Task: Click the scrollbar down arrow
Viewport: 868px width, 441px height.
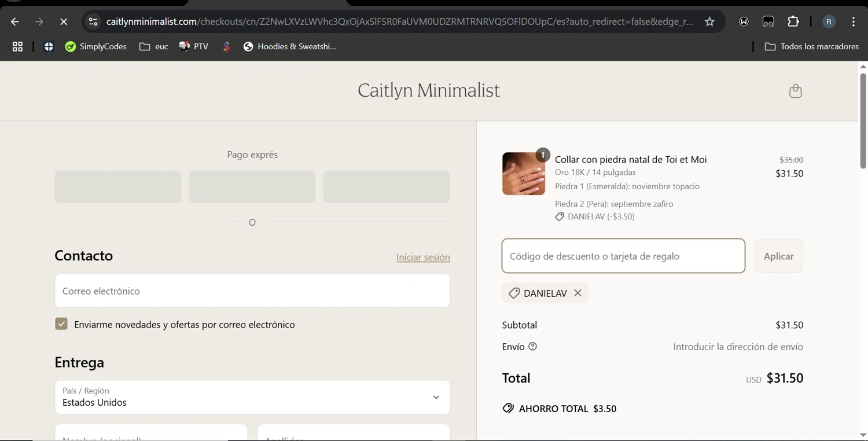Action: click(x=863, y=435)
